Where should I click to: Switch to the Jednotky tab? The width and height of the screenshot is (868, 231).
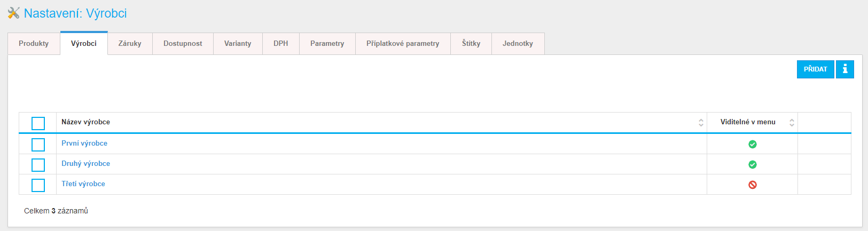518,44
